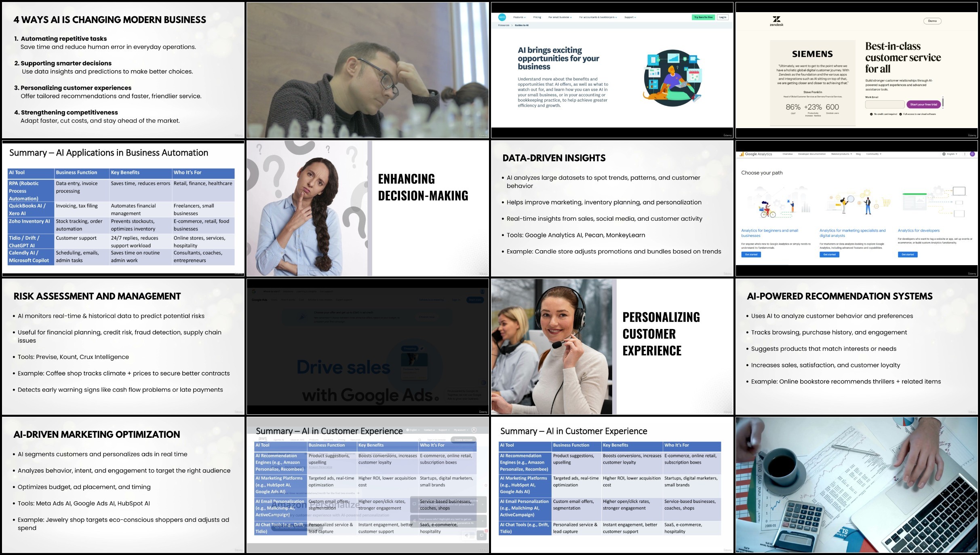Open the Community dropdown menu

pos(874,154)
